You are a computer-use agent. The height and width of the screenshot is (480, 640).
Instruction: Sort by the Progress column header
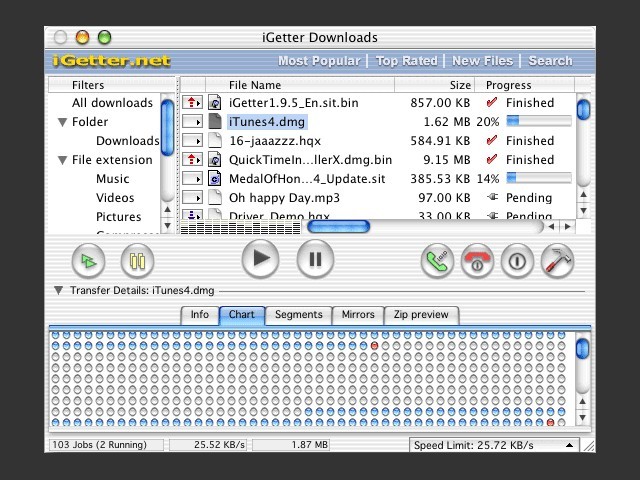525,85
